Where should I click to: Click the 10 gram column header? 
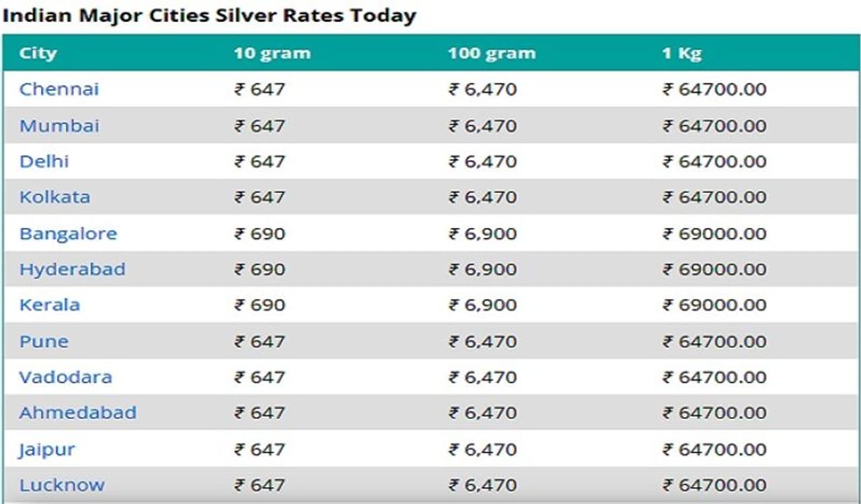click(272, 54)
